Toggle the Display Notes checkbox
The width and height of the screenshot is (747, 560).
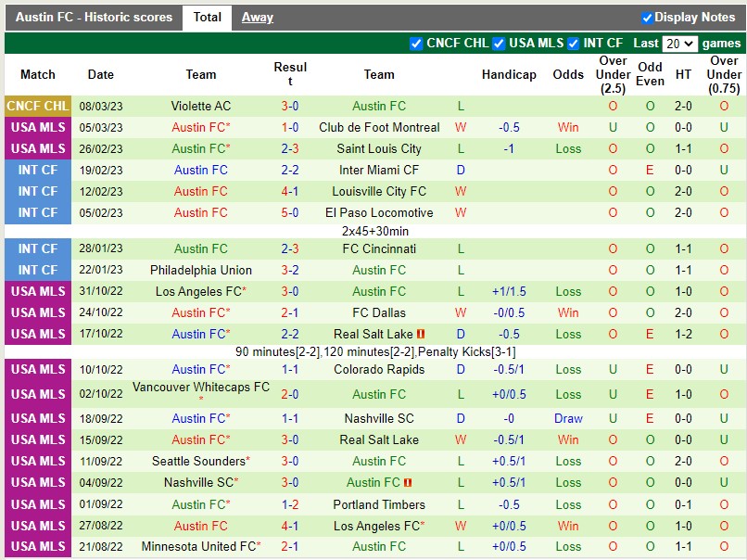(x=648, y=17)
